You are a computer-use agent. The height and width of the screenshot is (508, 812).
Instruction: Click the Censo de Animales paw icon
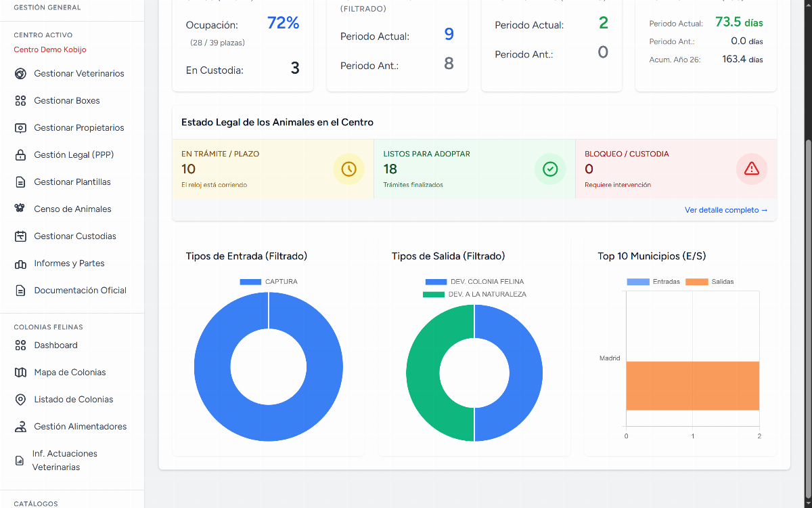click(20, 209)
